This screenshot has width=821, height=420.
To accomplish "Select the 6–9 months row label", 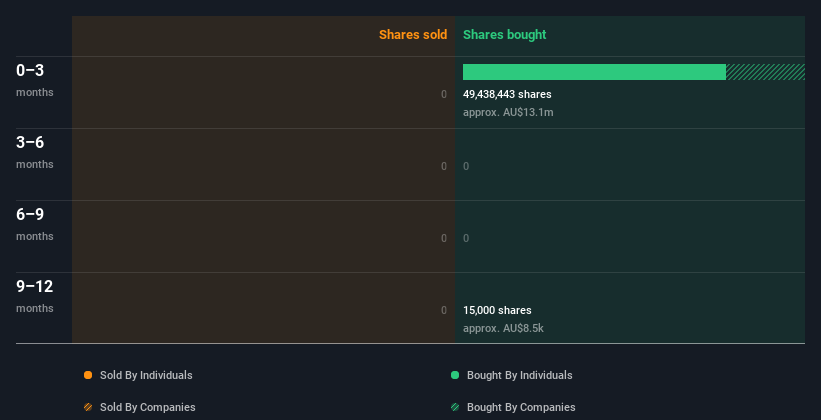I will pyautogui.click(x=35, y=224).
